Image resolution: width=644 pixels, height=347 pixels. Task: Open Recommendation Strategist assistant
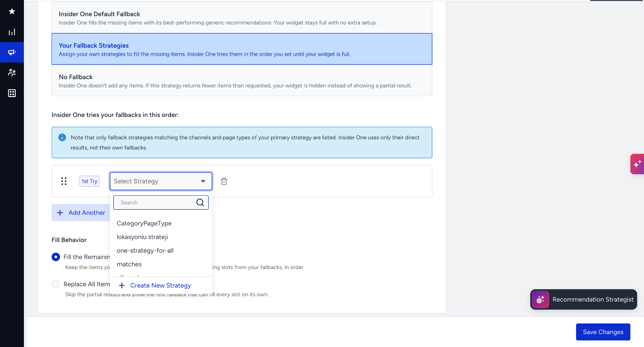(584, 300)
